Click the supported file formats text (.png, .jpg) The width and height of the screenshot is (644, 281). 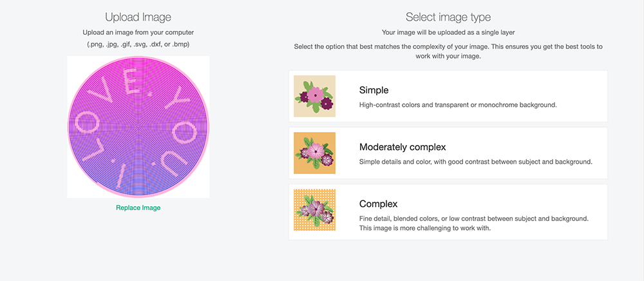[138, 44]
